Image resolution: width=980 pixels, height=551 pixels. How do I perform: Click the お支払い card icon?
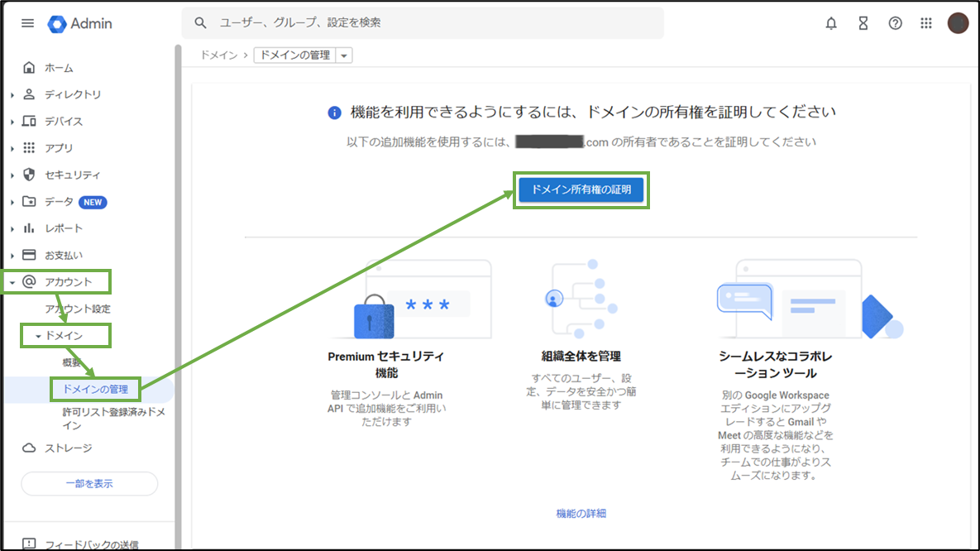pyautogui.click(x=29, y=255)
